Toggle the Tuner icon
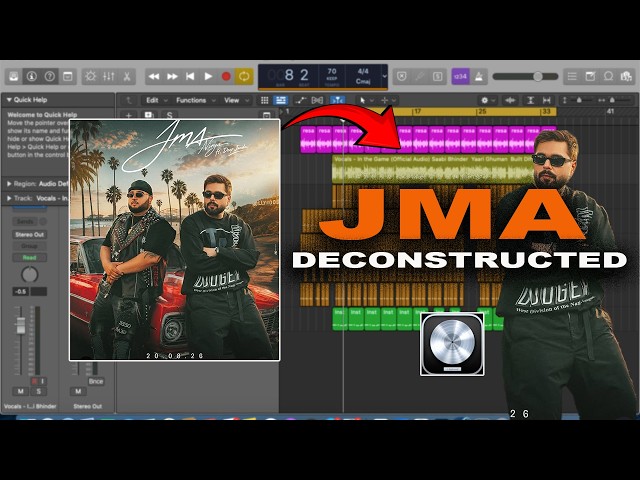The image size is (640, 480). (420, 76)
